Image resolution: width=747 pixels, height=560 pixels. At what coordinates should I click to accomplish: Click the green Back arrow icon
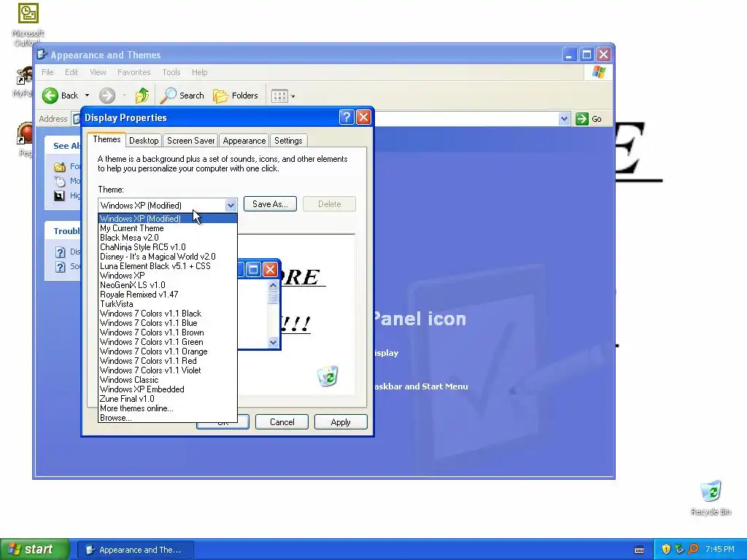tap(50, 96)
